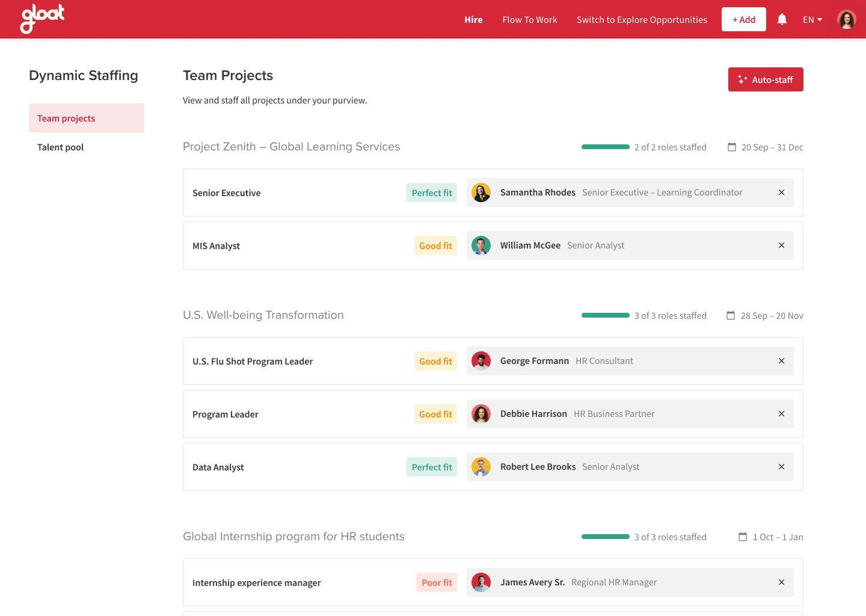This screenshot has height=616, width=866.
Task: Click the HR Business Partner job title
Action: coord(614,414)
